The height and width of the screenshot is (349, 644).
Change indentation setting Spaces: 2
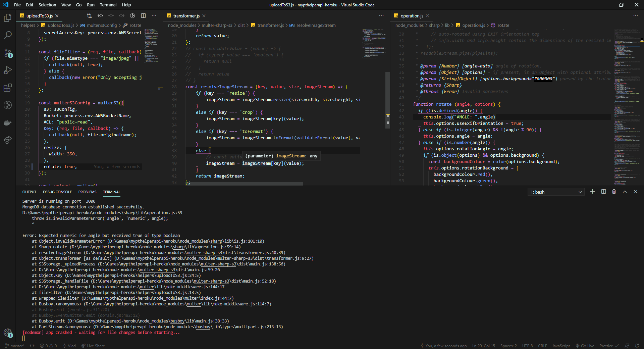point(508,346)
